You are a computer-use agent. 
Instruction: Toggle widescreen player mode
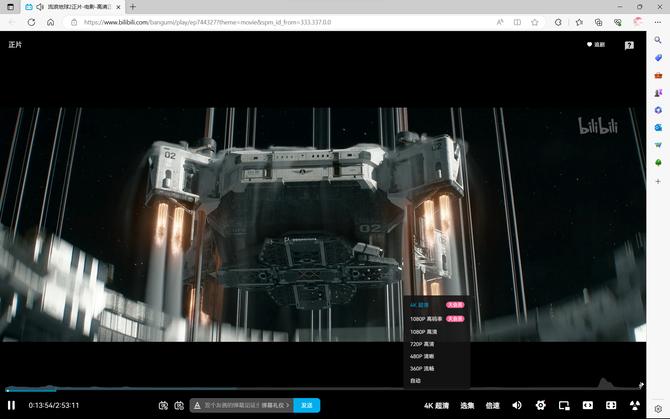coord(587,405)
